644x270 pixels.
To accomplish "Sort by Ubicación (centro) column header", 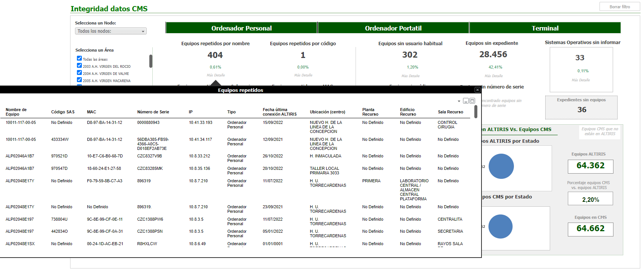I will (x=328, y=112).
